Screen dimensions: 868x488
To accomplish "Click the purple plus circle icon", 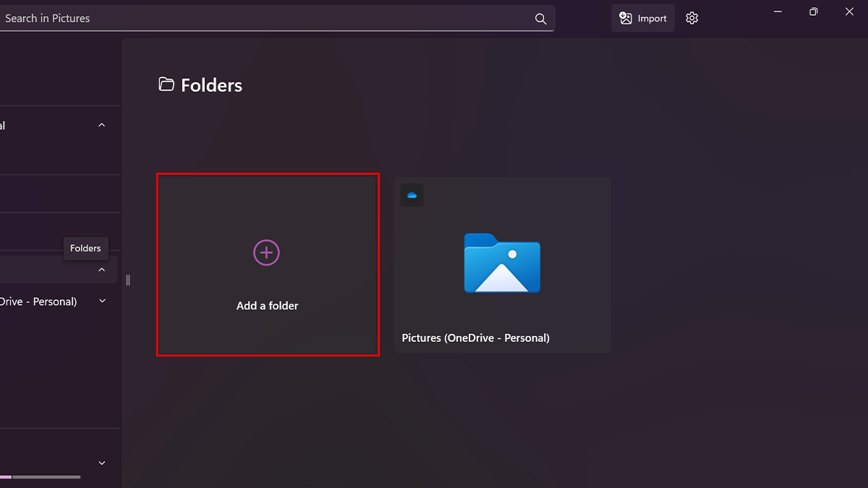I will point(266,252).
